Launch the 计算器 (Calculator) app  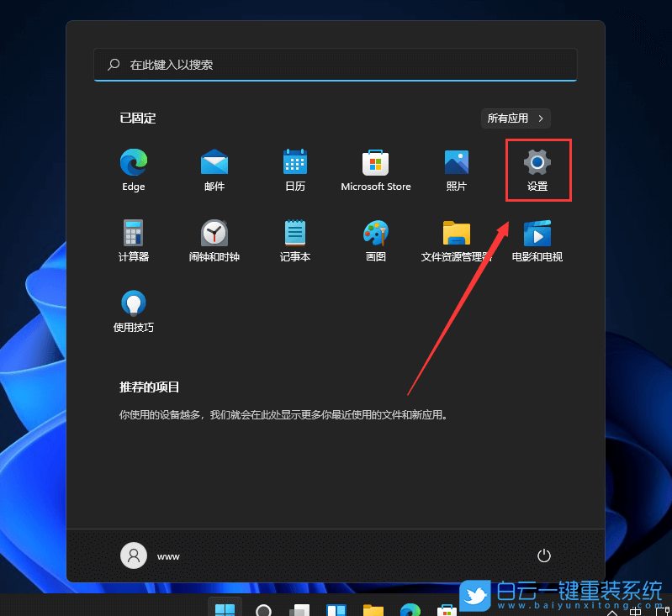tap(133, 240)
